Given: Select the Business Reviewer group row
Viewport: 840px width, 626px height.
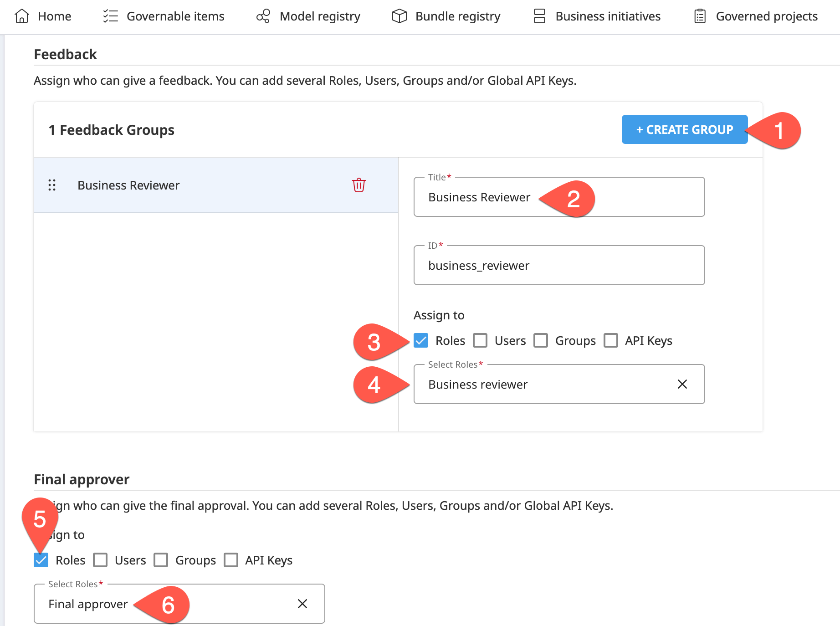Looking at the screenshot, I should point(216,185).
